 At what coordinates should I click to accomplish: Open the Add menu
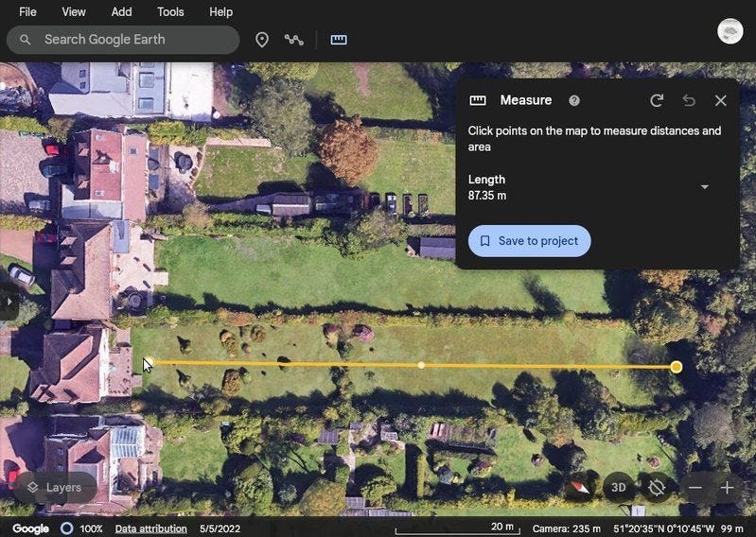(x=121, y=12)
